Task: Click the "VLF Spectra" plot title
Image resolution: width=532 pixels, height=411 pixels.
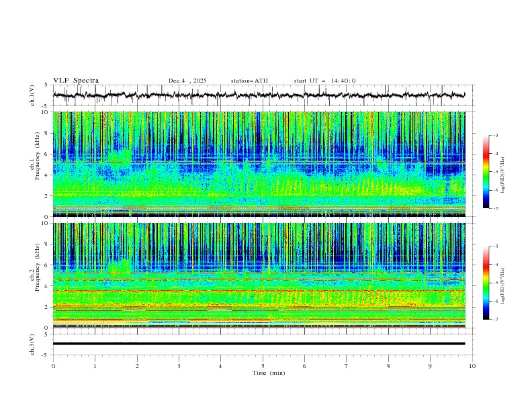Action: coord(76,81)
